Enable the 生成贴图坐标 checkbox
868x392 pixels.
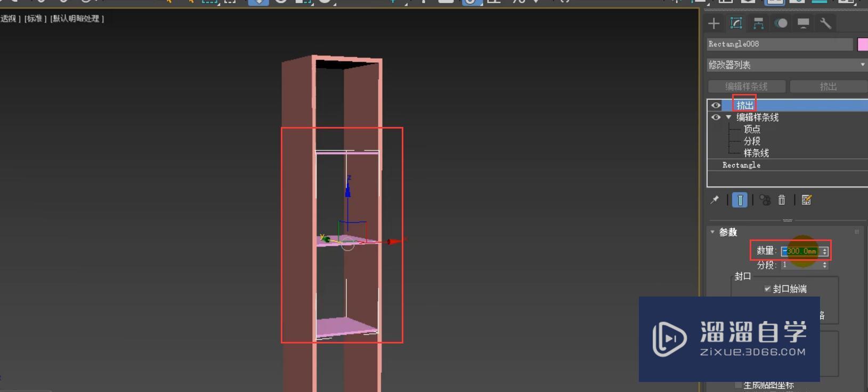click(x=738, y=385)
